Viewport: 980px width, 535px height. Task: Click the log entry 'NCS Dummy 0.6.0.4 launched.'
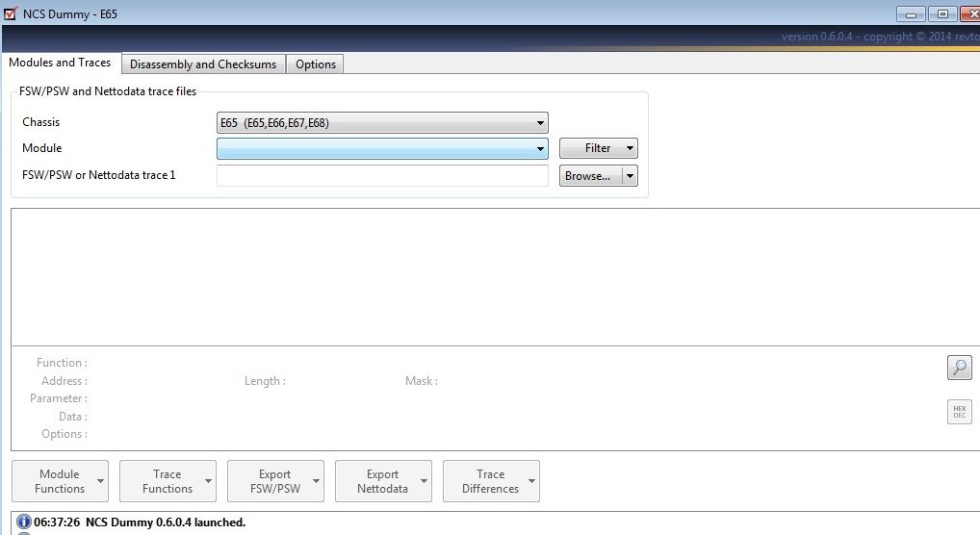pos(166,522)
